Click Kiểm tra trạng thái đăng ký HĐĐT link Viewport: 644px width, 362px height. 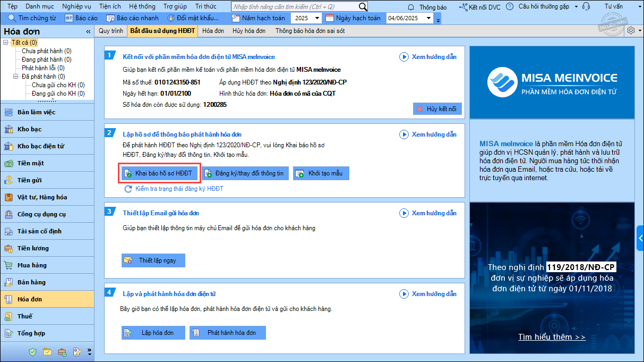[x=174, y=189]
